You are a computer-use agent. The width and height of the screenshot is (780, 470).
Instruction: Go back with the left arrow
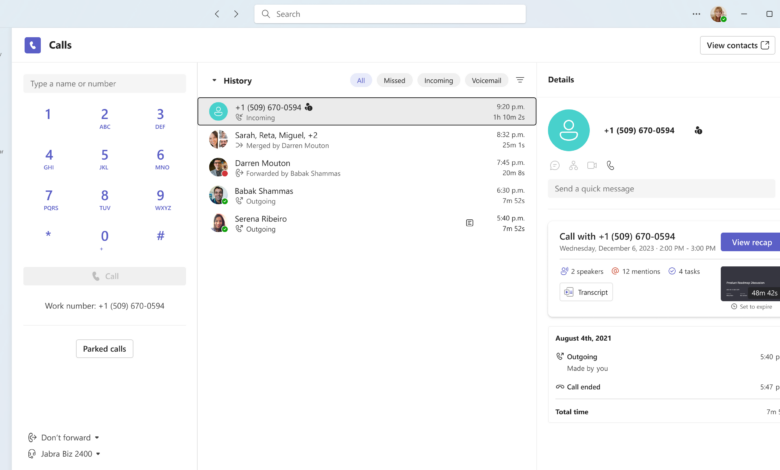[217, 14]
